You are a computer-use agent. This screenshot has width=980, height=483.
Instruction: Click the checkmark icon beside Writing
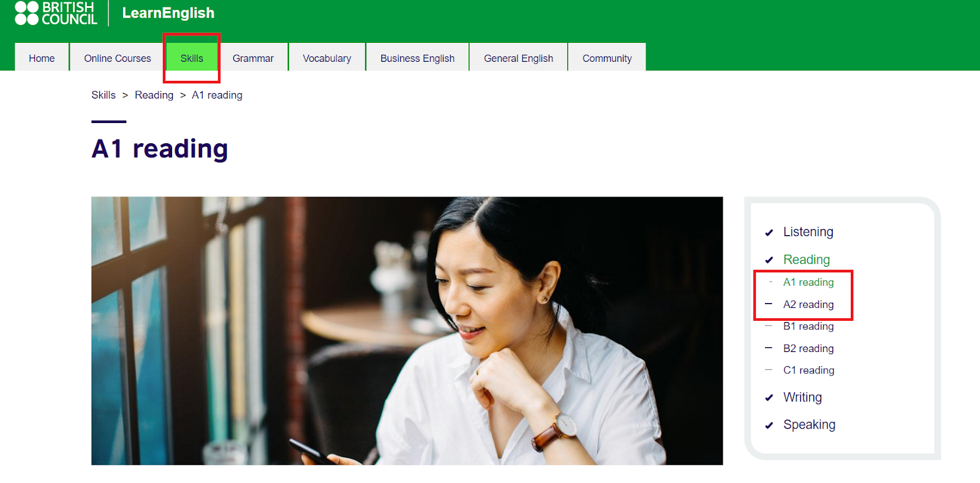(769, 398)
